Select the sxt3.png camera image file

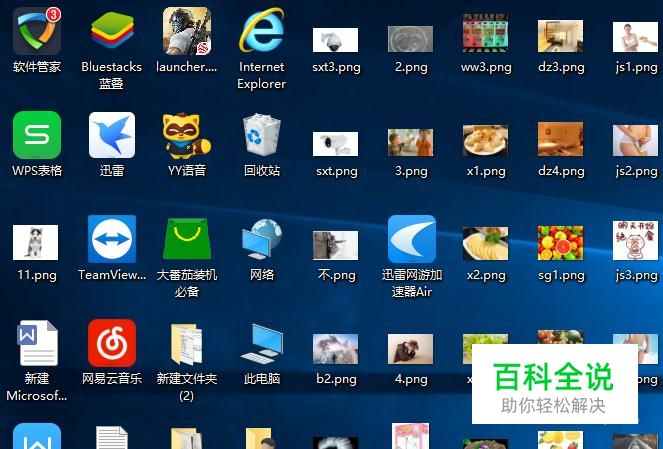pyautogui.click(x=335, y=40)
